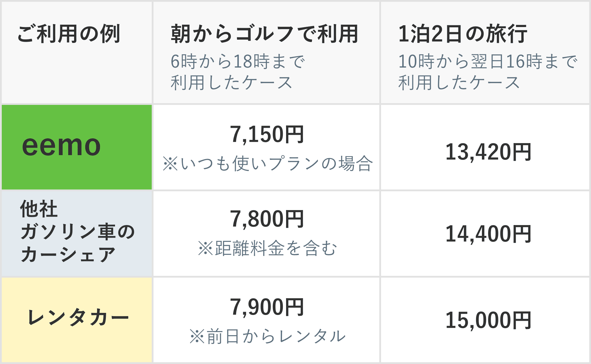Image resolution: width=591 pixels, height=364 pixels.
Task: Click the 6時から18時まで subtitle text
Action: pos(238,61)
